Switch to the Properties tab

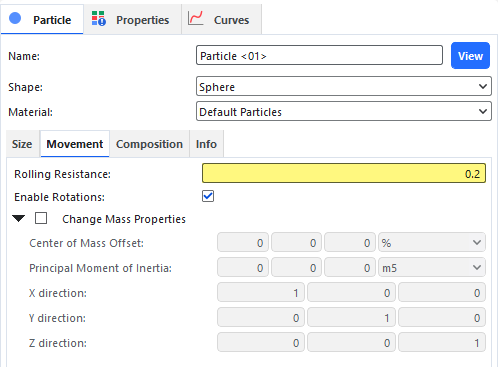tap(132, 20)
